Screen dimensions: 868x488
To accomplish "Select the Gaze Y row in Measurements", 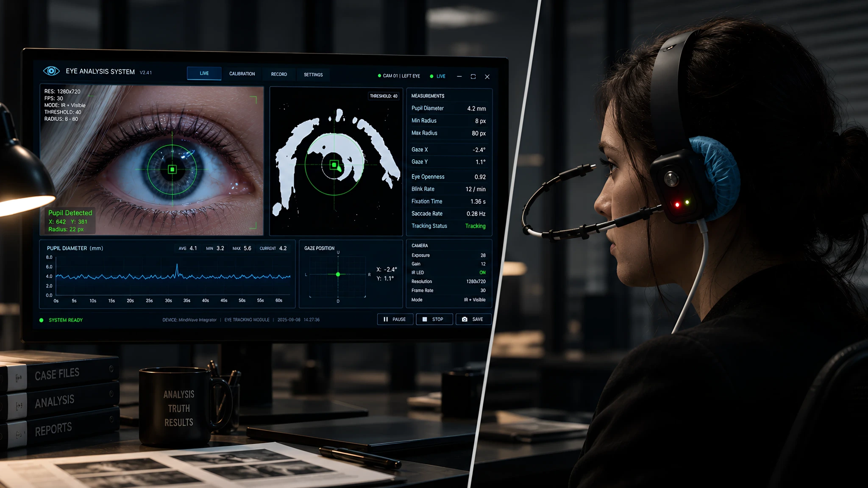I will 449,162.
